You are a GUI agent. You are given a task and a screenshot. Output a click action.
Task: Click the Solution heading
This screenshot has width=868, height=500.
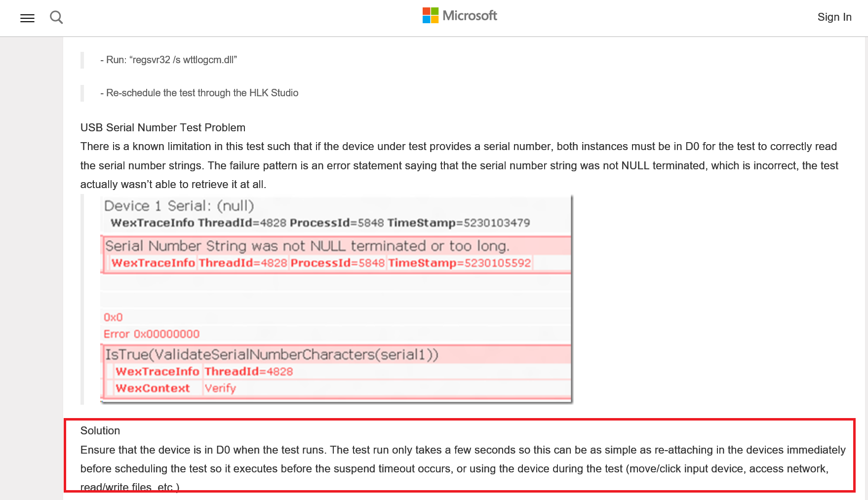[x=100, y=430]
